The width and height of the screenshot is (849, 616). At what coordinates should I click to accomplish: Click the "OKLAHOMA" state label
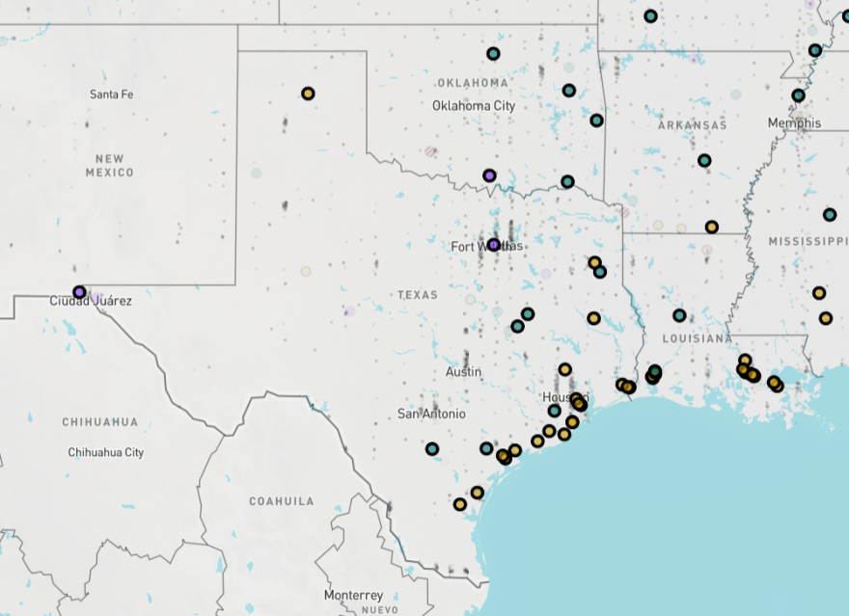pos(474,83)
